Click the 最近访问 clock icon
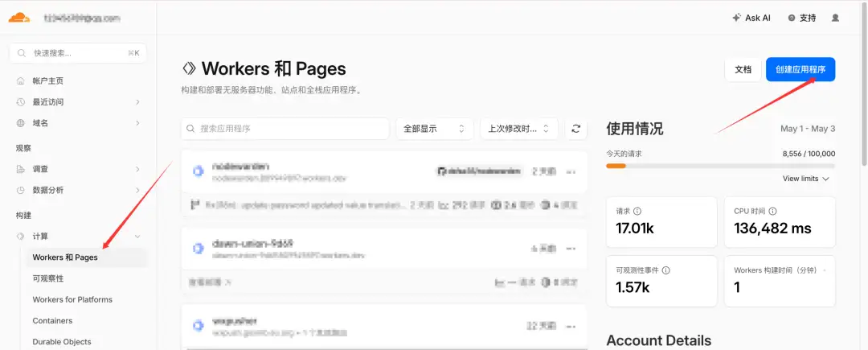Image resolution: width=868 pixels, height=350 pixels. tap(21, 102)
